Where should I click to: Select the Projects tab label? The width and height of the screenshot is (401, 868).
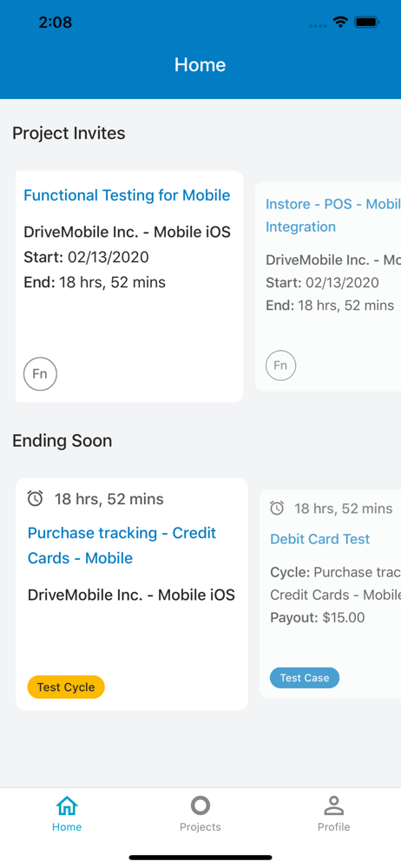(200, 827)
